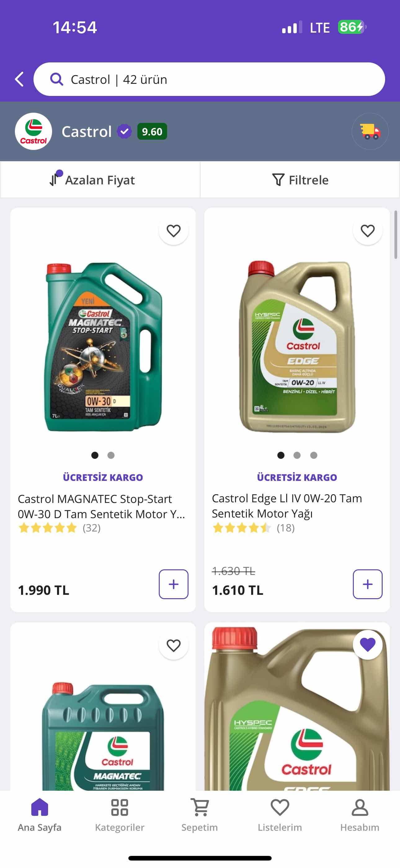Open the Castrol MAGNATEC Stop-Start product title
The width and height of the screenshot is (400, 868).
pos(101,506)
